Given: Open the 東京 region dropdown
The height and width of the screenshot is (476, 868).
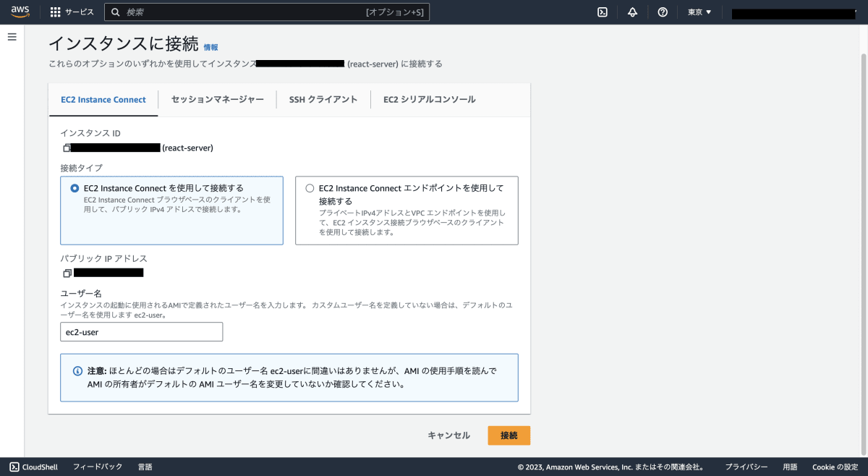Looking at the screenshot, I should tap(699, 12).
